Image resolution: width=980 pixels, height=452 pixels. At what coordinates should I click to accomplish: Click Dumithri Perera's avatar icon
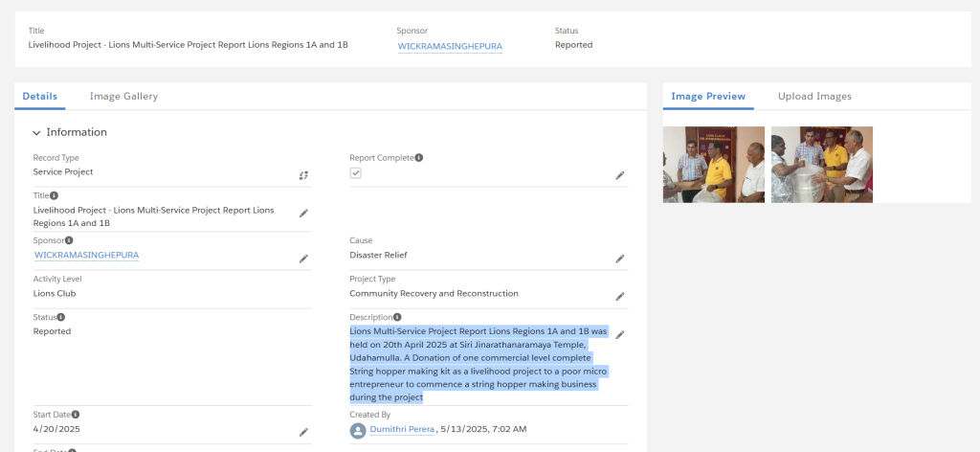tap(358, 430)
